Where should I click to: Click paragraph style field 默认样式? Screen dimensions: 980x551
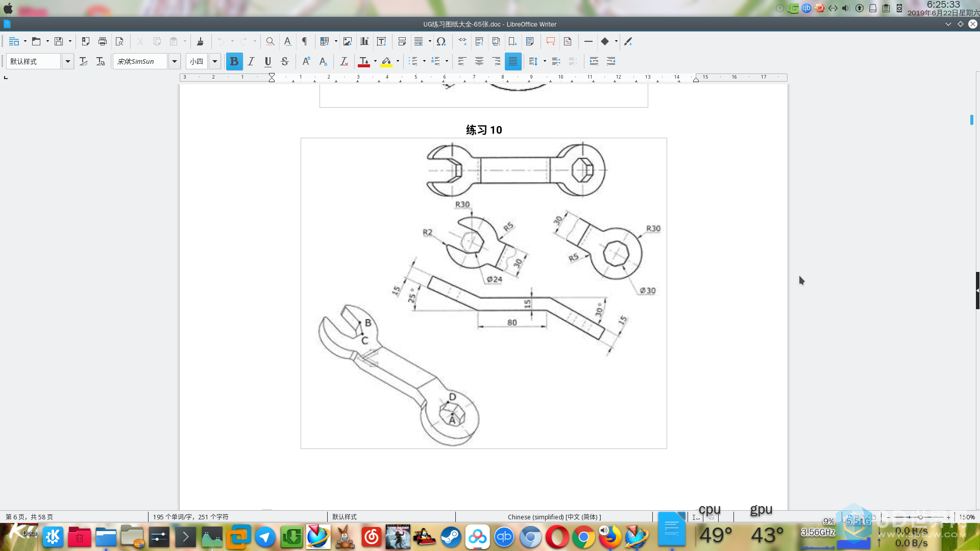pyautogui.click(x=34, y=61)
